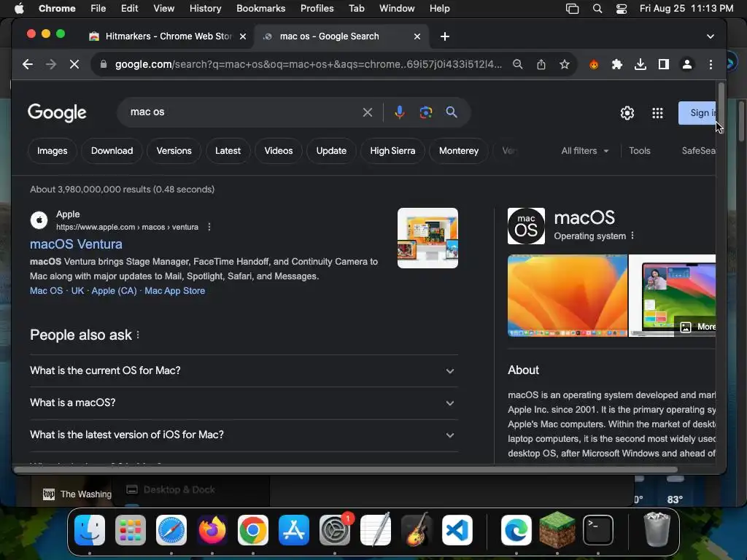
Task: Open macOS Ventura result thumbnail image
Action: click(x=427, y=238)
